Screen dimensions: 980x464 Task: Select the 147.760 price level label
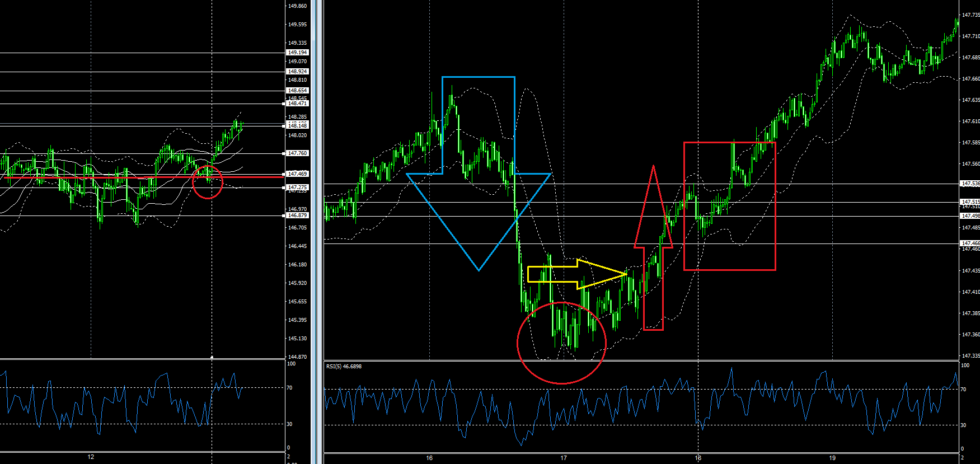tap(297, 153)
